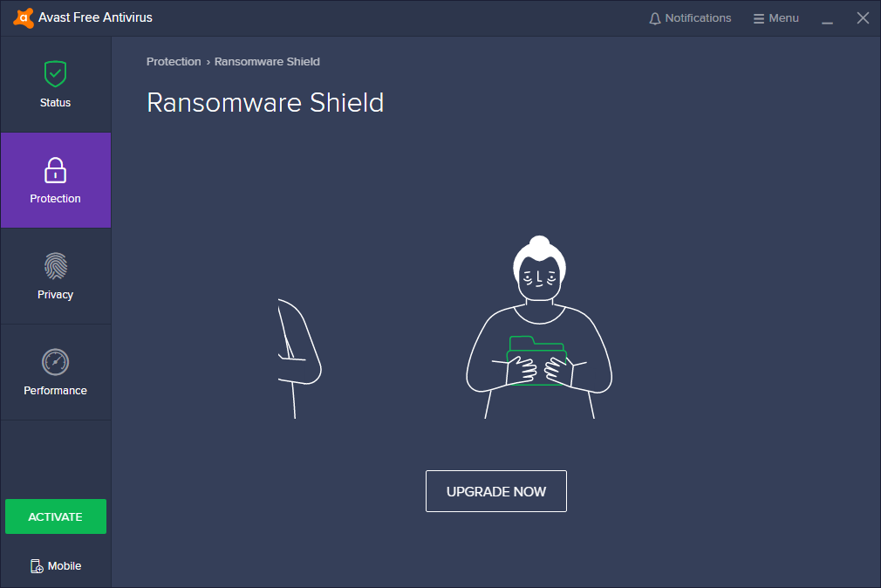Go back via Protection breadcrumb link
Viewport: 881px width, 588px height.
coord(174,62)
